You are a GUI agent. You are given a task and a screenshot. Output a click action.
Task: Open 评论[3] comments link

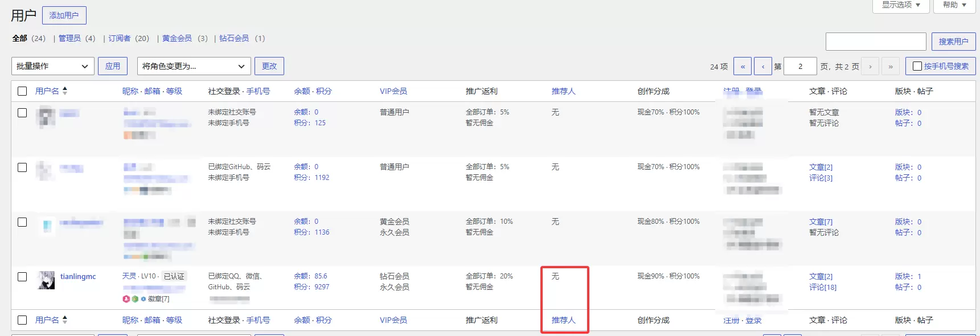click(821, 178)
